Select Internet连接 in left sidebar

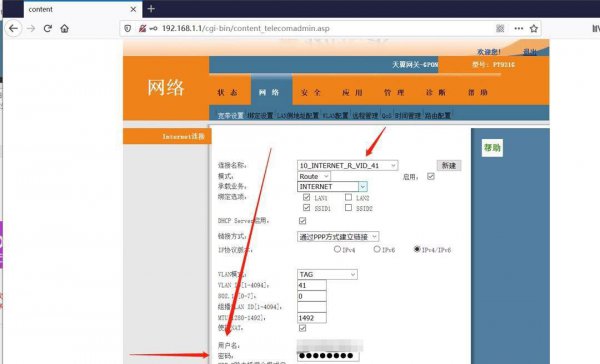[x=167, y=136]
